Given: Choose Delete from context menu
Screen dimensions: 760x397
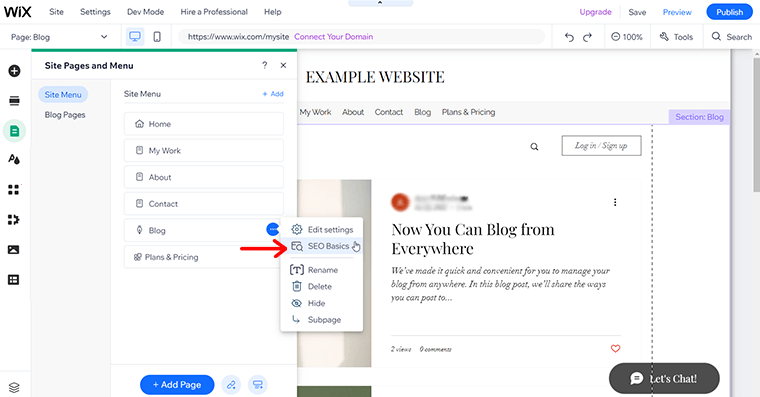Looking at the screenshot, I should [x=321, y=286].
